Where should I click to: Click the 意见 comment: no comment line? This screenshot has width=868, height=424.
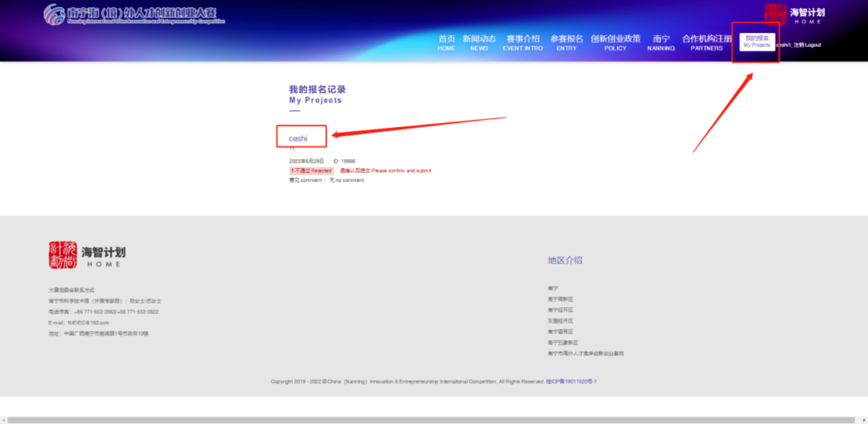[x=326, y=180]
